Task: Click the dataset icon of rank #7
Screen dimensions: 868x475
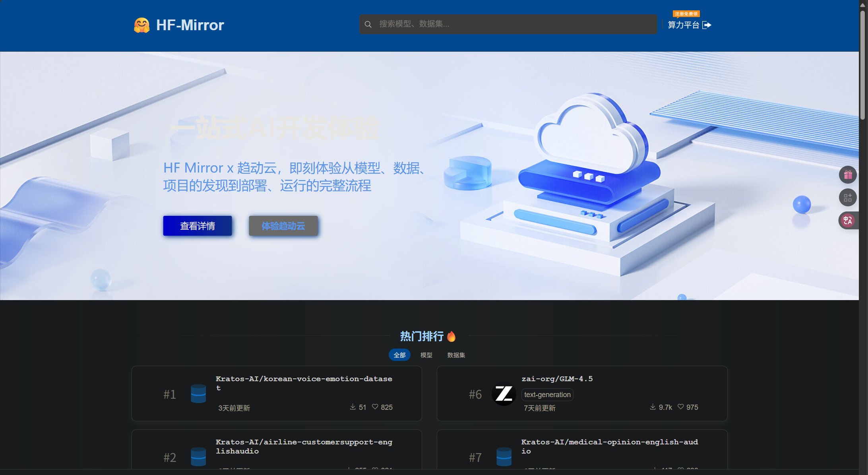Action: (x=504, y=457)
